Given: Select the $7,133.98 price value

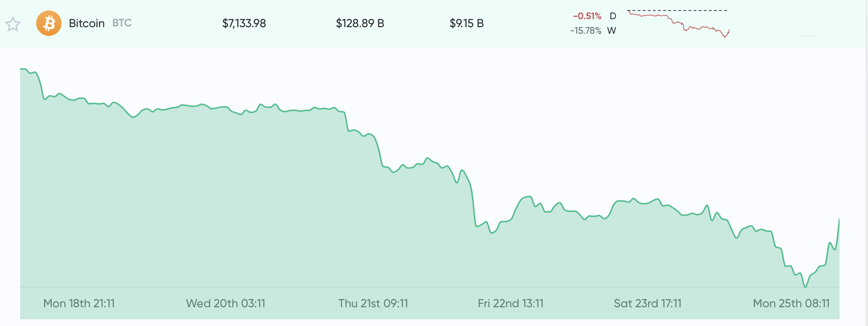Looking at the screenshot, I should (244, 23).
